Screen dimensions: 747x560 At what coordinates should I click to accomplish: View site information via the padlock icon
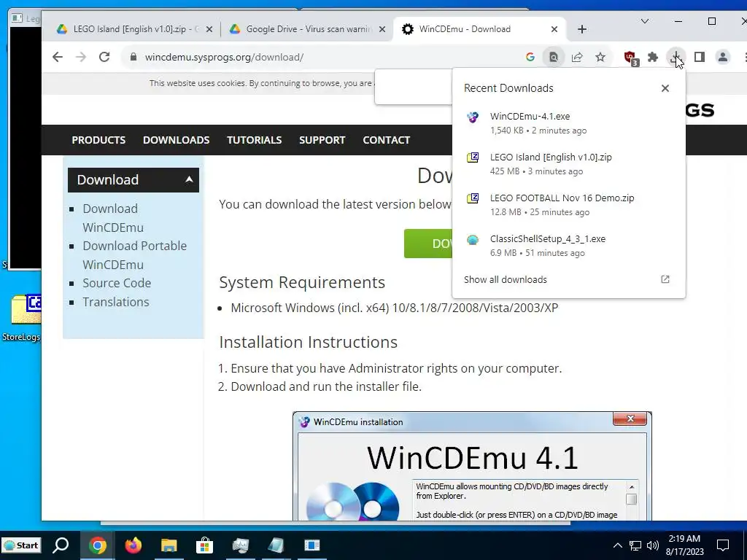point(134,57)
